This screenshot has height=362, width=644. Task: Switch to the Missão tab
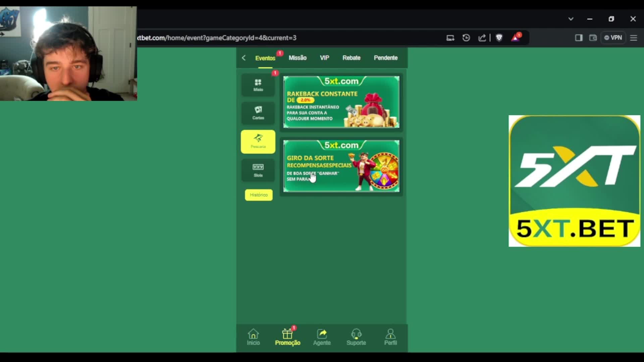coord(298,58)
